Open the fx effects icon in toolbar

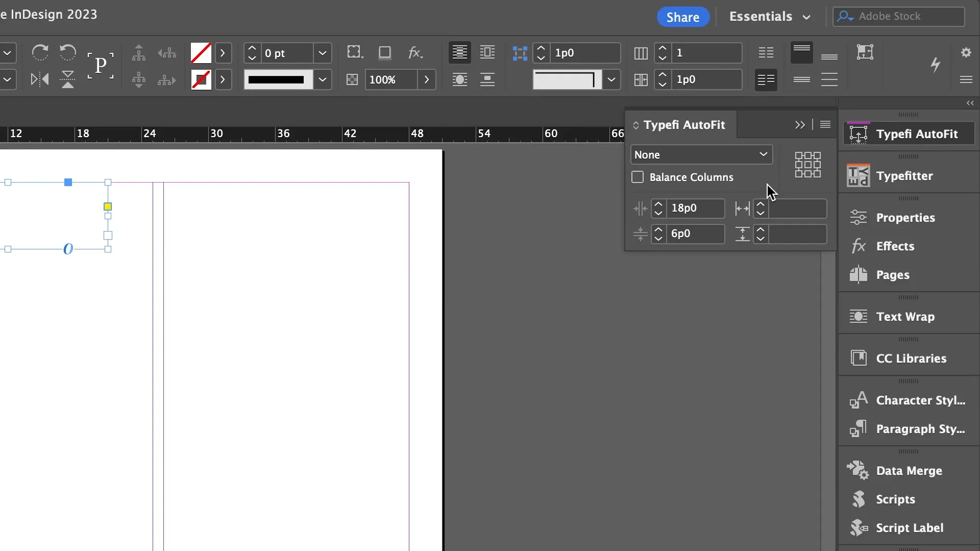(x=415, y=53)
